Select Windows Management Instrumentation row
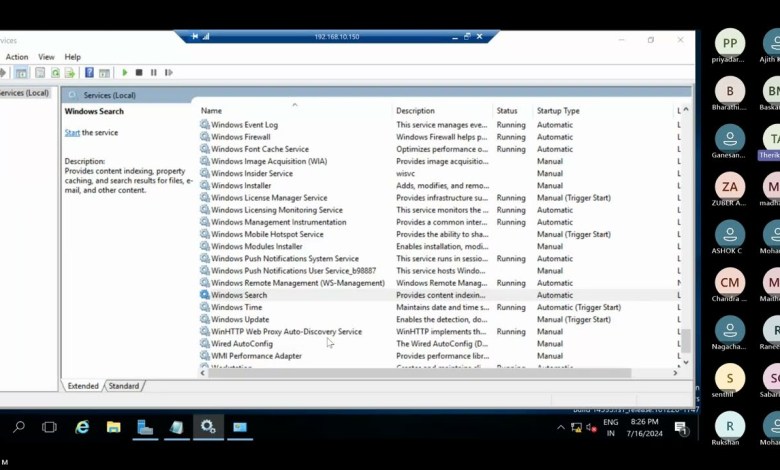This screenshot has width=780, height=470. click(438, 222)
